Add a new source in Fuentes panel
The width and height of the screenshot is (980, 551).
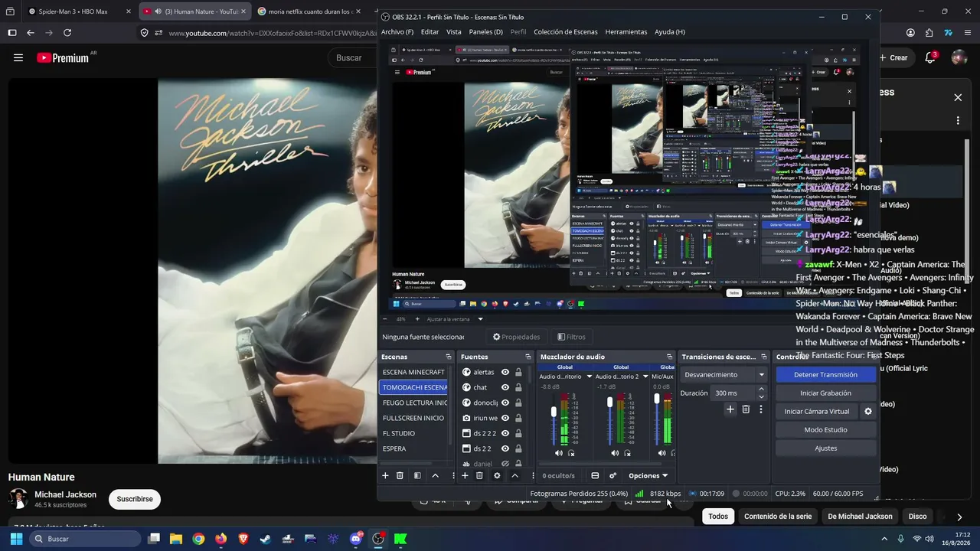[465, 475]
